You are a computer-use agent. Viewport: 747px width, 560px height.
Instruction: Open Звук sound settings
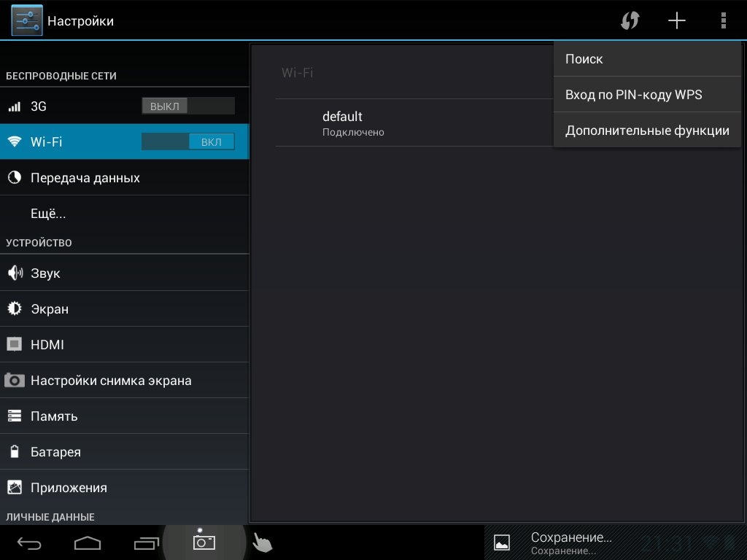pyautogui.click(x=45, y=273)
